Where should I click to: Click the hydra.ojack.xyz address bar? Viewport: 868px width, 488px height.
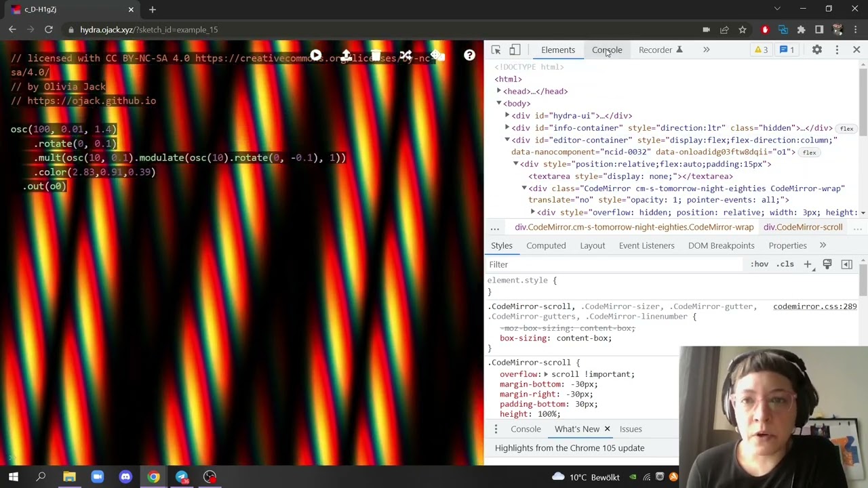point(380,30)
